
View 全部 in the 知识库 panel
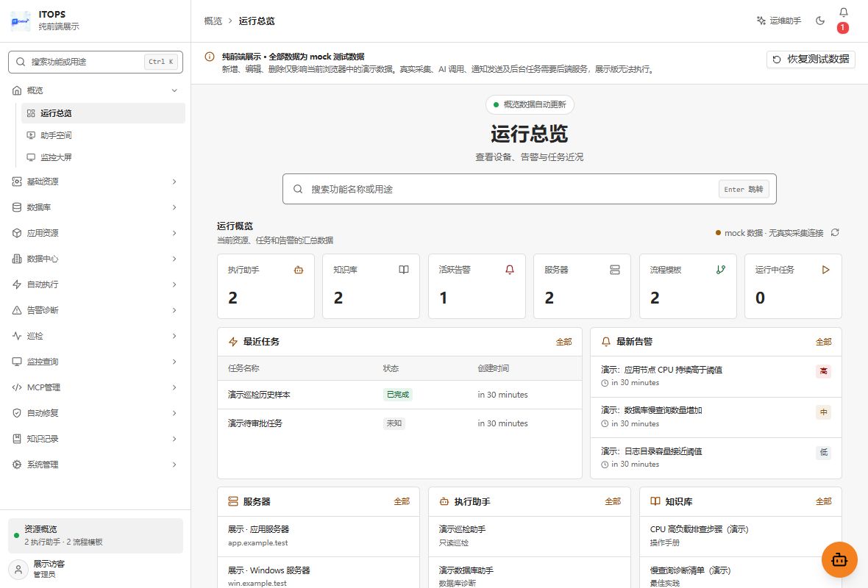(824, 502)
